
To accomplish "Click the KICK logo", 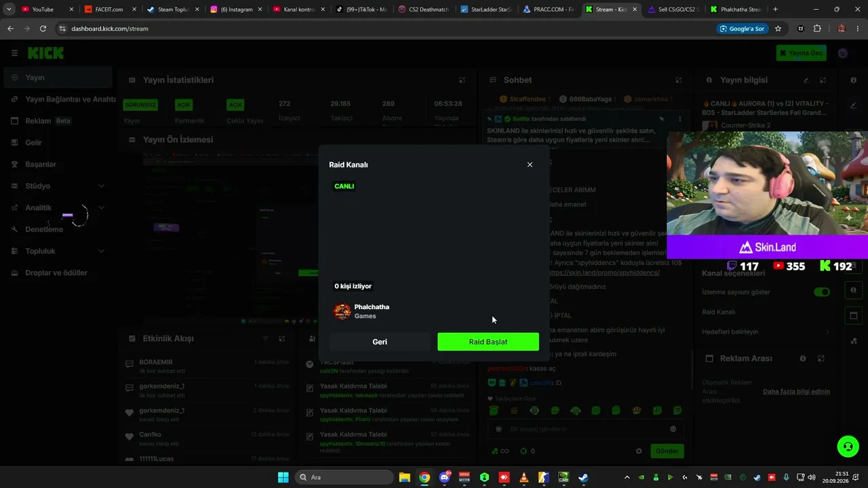I will [x=45, y=53].
